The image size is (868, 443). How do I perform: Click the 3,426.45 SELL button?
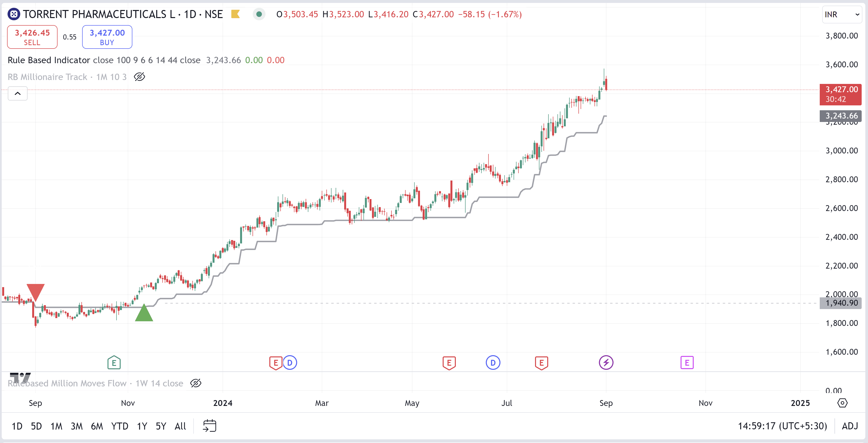[32, 37]
